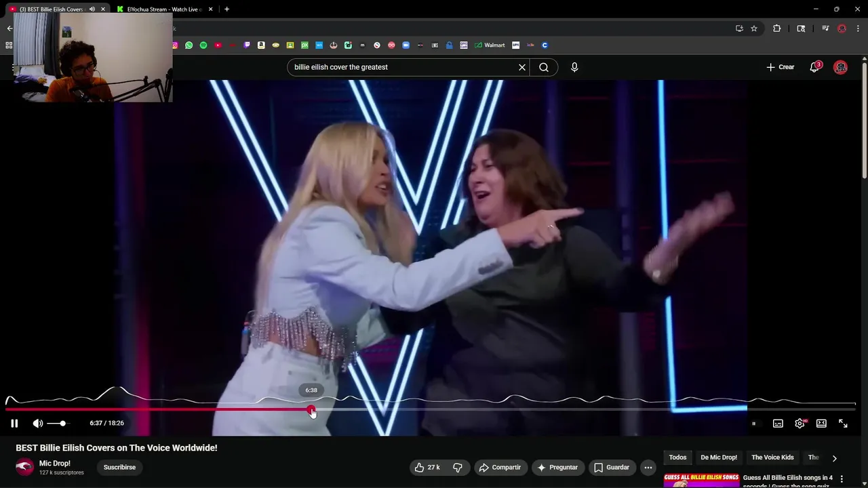Click the video title text
This screenshot has height=488, width=868.
point(117,448)
